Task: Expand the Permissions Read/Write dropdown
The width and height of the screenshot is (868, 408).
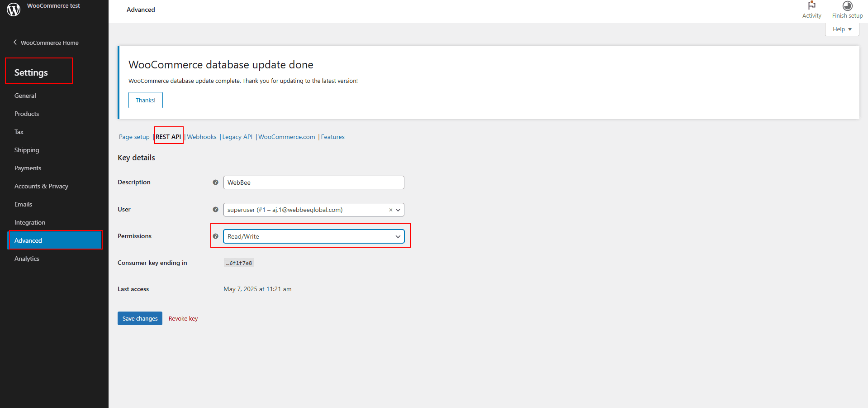Action: pos(313,236)
